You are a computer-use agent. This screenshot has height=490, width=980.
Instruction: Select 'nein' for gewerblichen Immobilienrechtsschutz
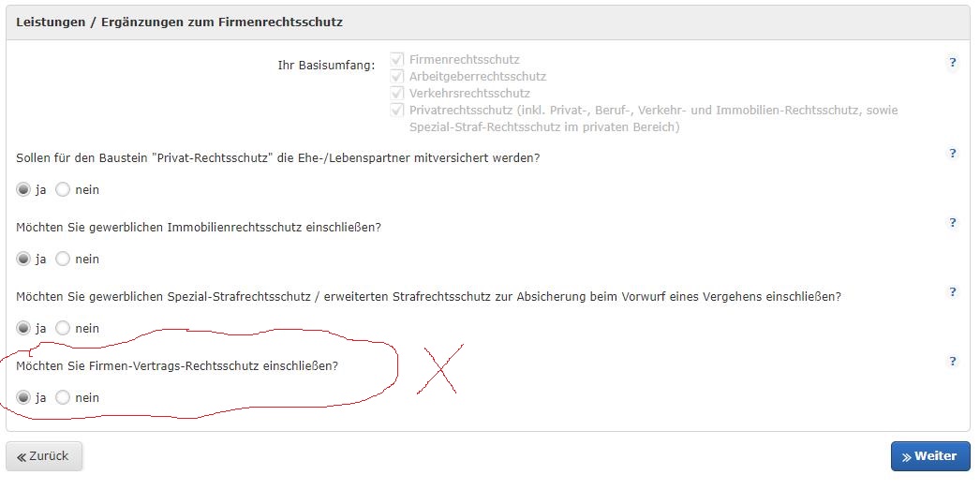click(63, 259)
